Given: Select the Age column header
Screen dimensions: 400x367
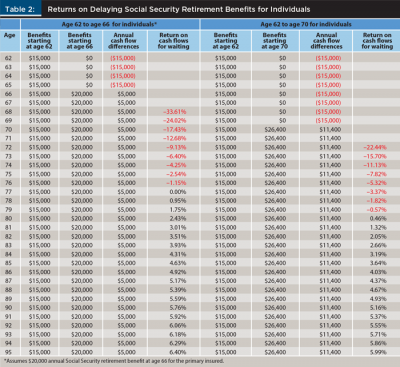Looking at the screenshot, I should pyautogui.click(x=9, y=35).
